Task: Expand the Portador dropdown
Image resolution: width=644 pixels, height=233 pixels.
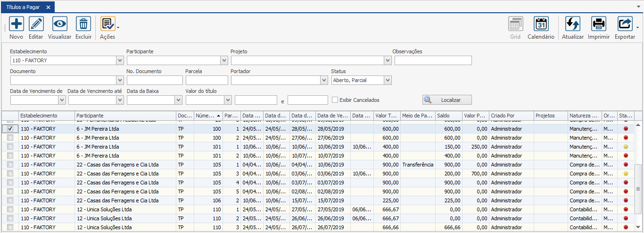Action: coord(324,80)
